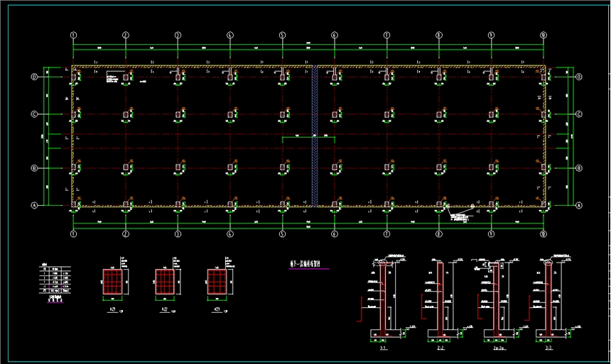Select grid bubble 5 in the top row
The width and height of the screenshot is (611, 364).
tap(282, 35)
